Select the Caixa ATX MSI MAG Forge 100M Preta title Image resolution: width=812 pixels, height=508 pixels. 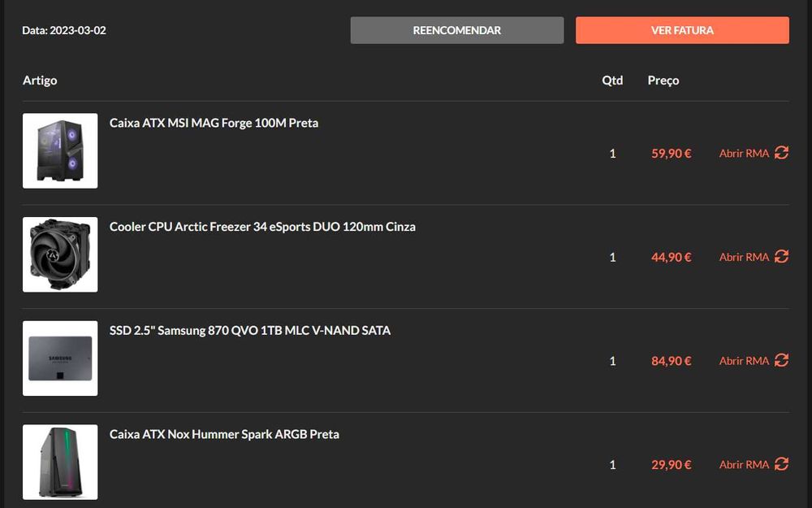pos(214,123)
